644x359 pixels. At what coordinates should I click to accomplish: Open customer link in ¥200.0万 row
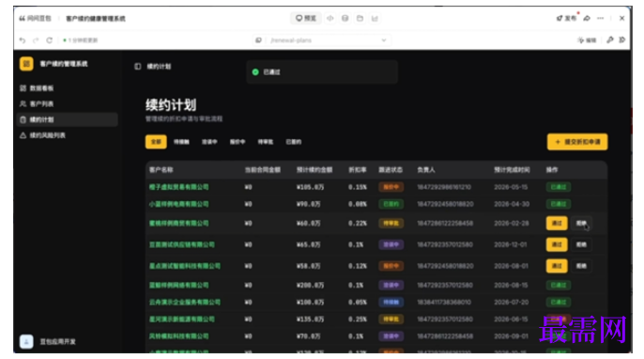[x=178, y=285]
